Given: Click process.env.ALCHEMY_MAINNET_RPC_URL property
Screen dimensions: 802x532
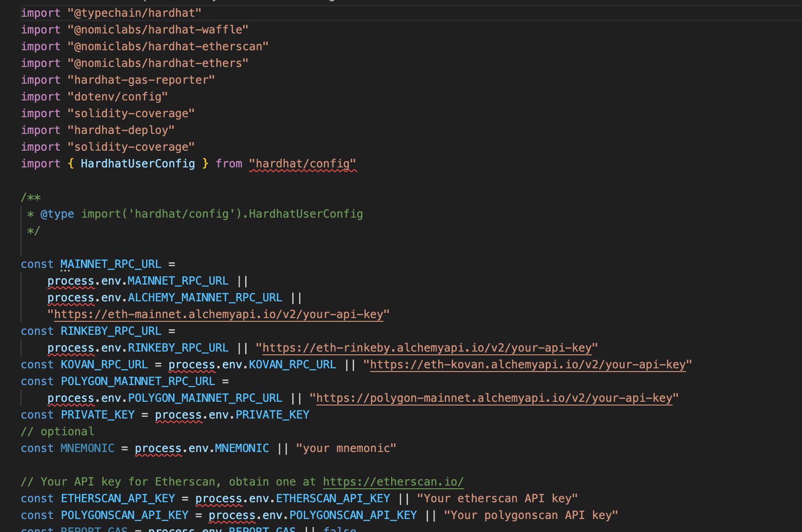Looking at the screenshot, I should pyautogui.click(x=165, y=298).
